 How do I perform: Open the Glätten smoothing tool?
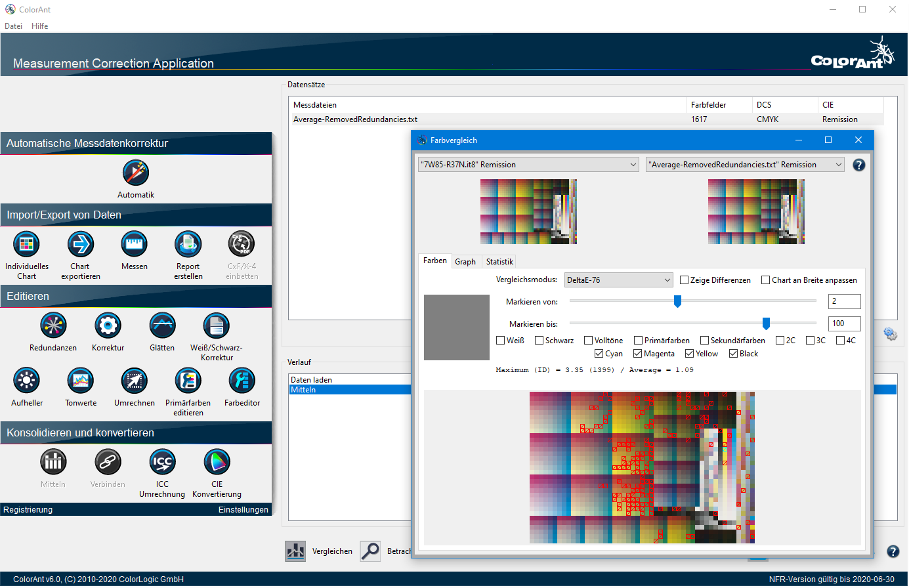click(x=162, y=326)
